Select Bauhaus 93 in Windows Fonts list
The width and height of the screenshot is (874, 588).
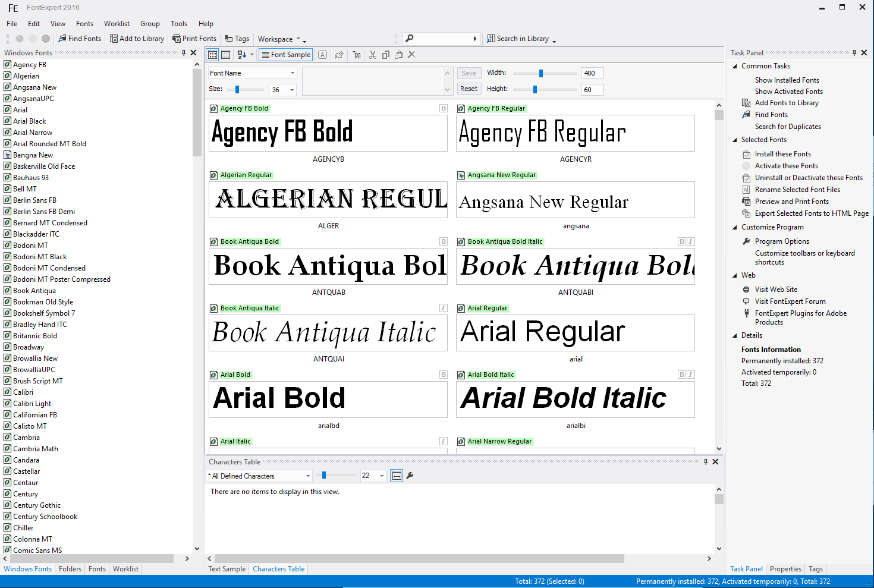31,178
